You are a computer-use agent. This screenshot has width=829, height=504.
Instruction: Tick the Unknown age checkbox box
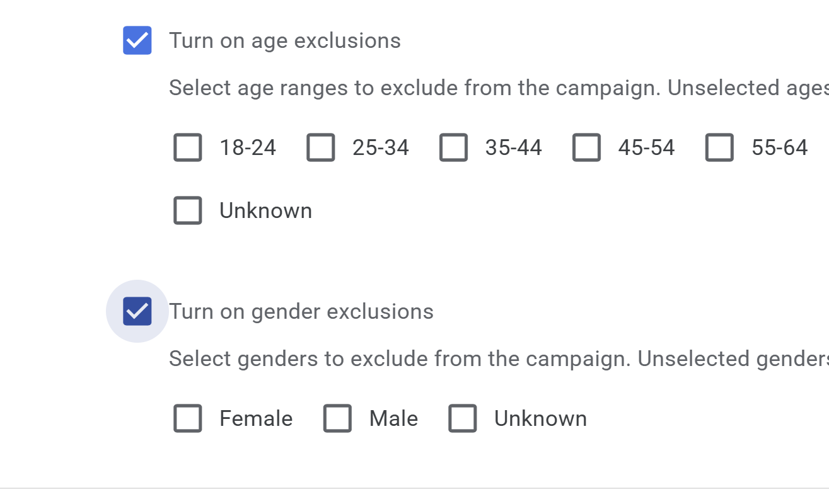pyautogui.click(x=188, y=210)
